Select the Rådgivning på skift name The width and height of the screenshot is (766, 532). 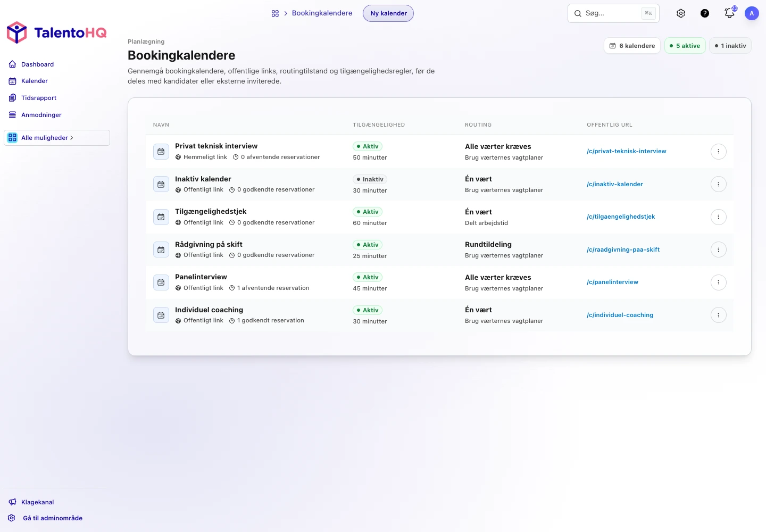(x=209, y=244)
